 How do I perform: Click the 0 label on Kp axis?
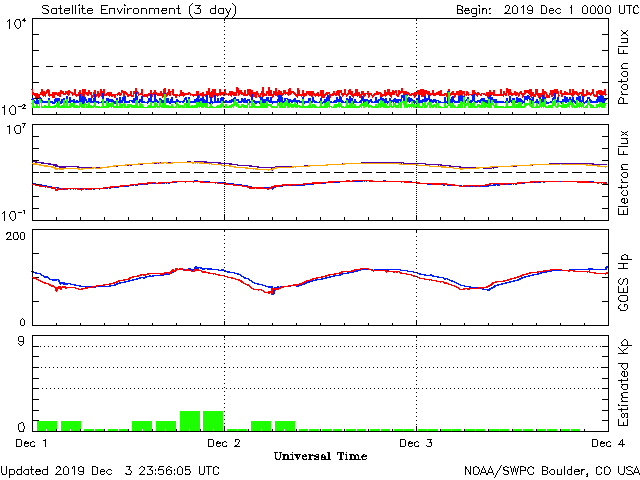(x=21, y=427)
